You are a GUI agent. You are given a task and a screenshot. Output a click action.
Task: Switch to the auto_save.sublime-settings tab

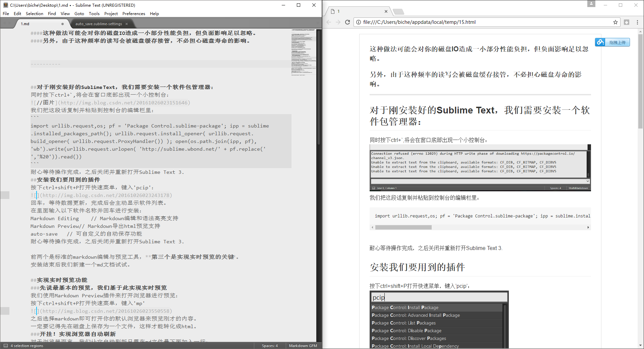[99, 24]
